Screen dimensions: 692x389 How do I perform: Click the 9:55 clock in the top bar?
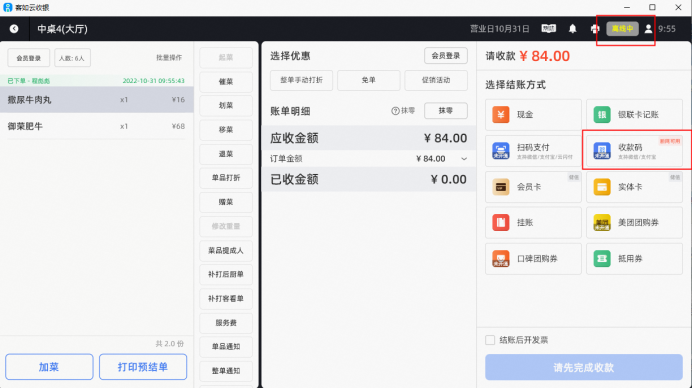pyautogui.click(x=667, y=29)
